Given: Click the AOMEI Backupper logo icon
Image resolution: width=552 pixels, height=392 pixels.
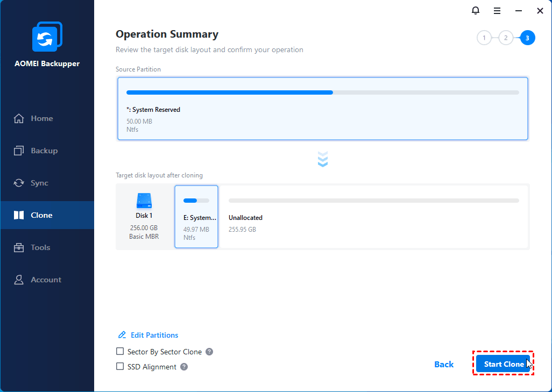Looking at the screenshot, I should point(47,37).
